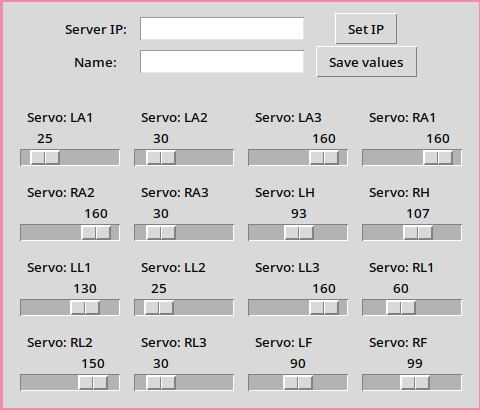This screenshot has width=480, height=410.
Task: Click the Servo RA3 slider handle
Action: point(161,232)
